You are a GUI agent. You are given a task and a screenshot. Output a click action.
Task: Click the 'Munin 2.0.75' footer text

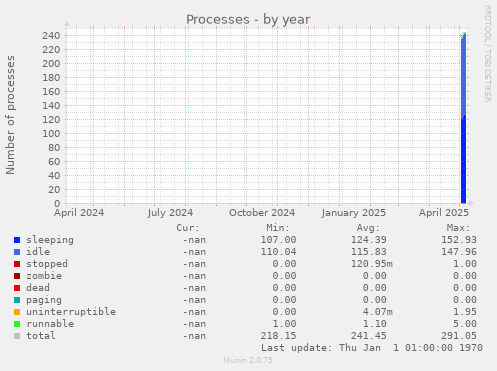point(248,360)
